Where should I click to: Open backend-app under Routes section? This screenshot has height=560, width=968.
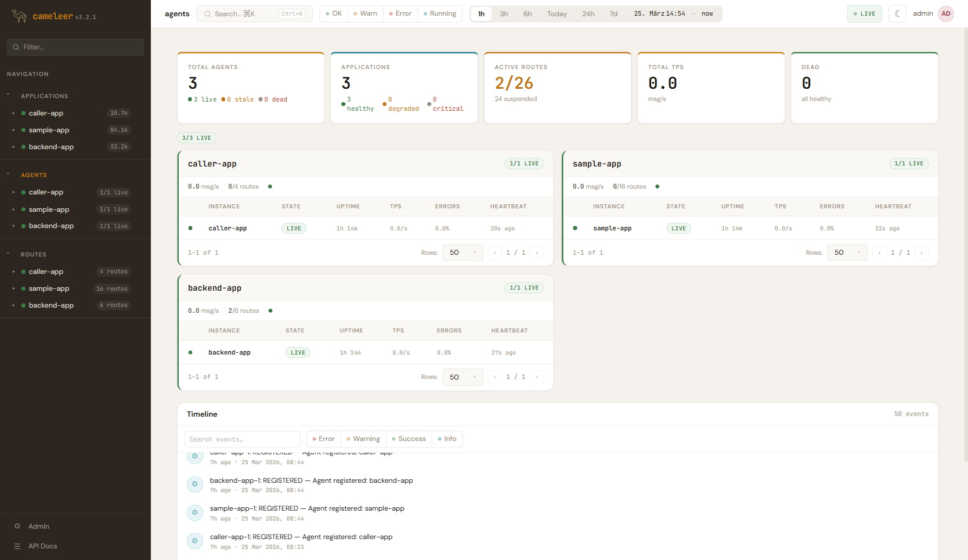point(51,305)
